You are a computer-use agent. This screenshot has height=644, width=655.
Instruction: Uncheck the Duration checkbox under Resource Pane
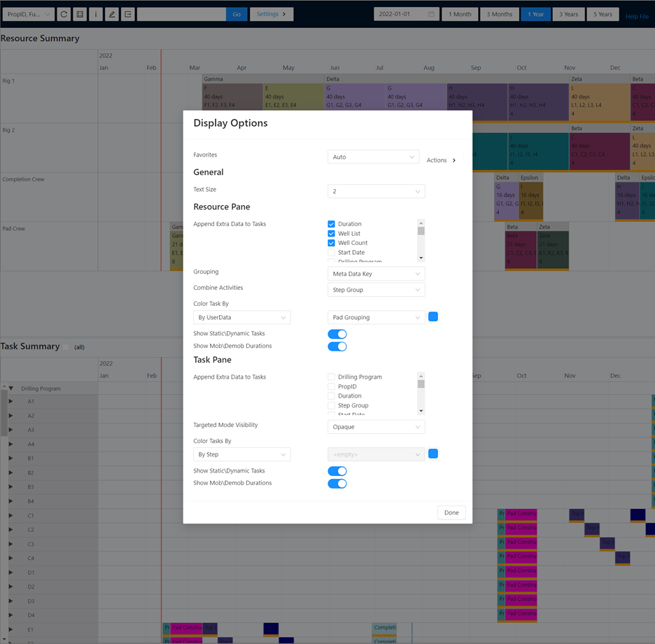pyautogui.click(x=332, y=225)
